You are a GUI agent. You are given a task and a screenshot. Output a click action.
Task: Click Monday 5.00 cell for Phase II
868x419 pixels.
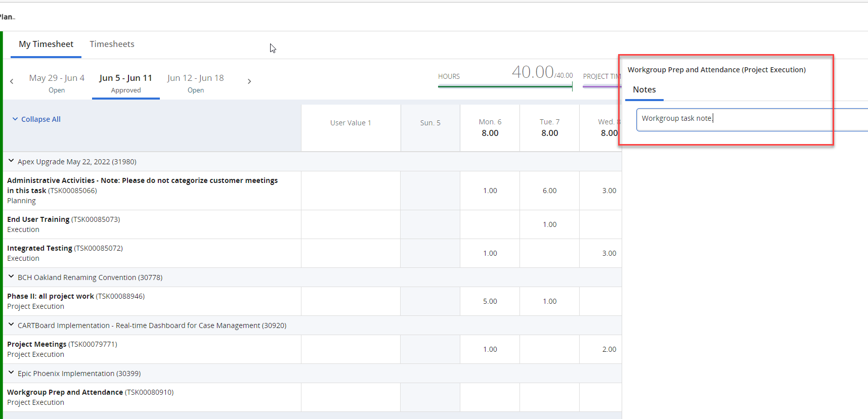490,301
